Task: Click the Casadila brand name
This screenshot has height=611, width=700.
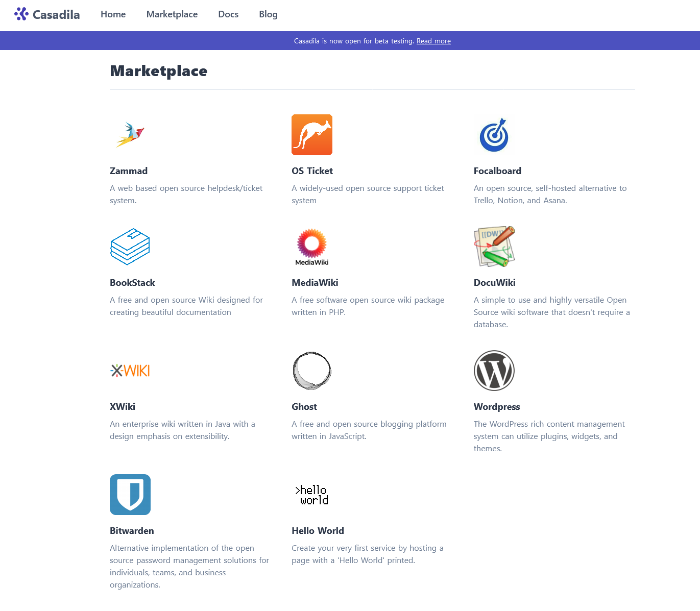Action: pos(56,14)
